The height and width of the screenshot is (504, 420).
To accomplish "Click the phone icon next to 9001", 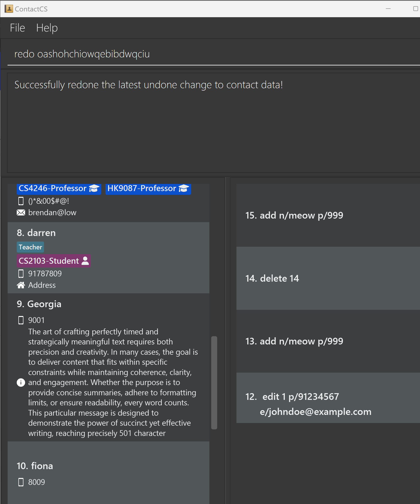I will click(x=21, y=320).
